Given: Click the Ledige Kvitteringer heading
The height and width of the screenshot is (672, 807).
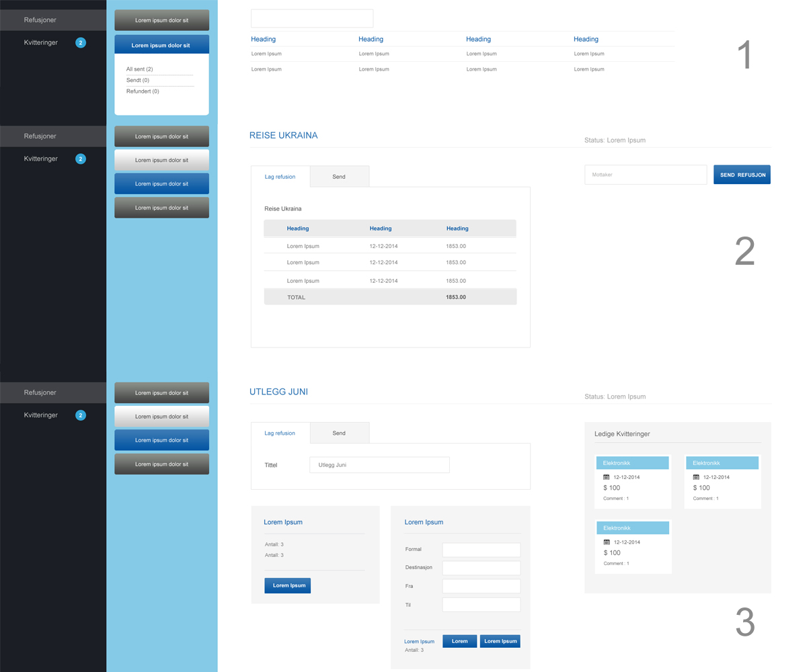Looking at the screenshot, I should coord(622,434).
